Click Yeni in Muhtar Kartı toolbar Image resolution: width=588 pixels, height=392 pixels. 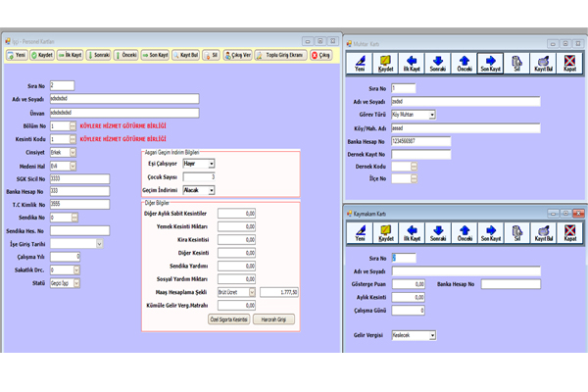point(359,64)
